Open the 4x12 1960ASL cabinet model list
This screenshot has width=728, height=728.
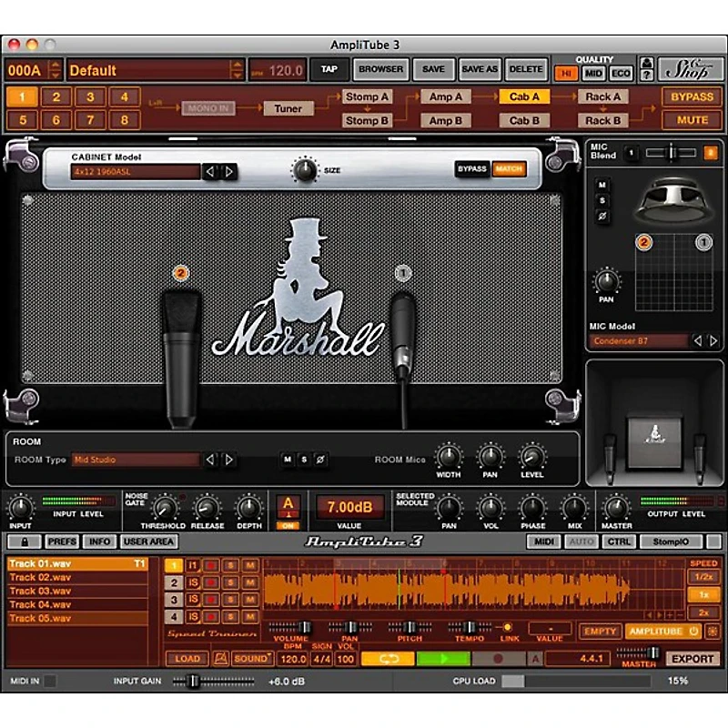pyautogui.click(x=135, y=171)
